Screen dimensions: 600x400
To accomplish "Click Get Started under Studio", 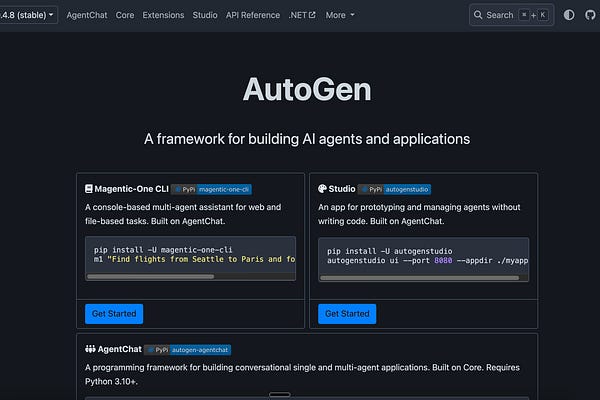I will pos(347,314).
